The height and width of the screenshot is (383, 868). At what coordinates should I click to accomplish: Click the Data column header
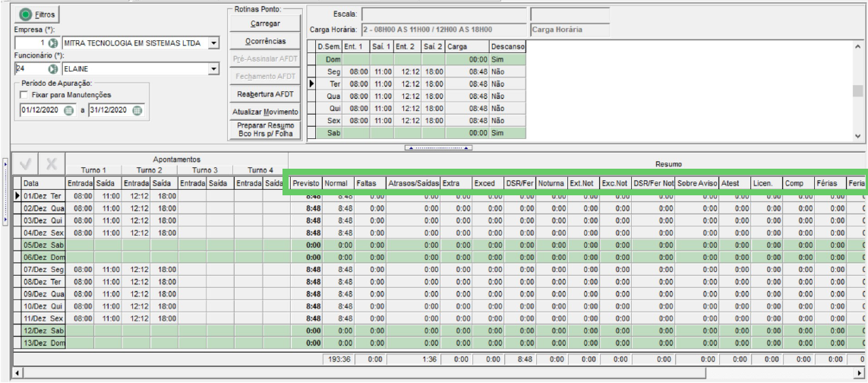pyautogui.click(x=43, y=183)
